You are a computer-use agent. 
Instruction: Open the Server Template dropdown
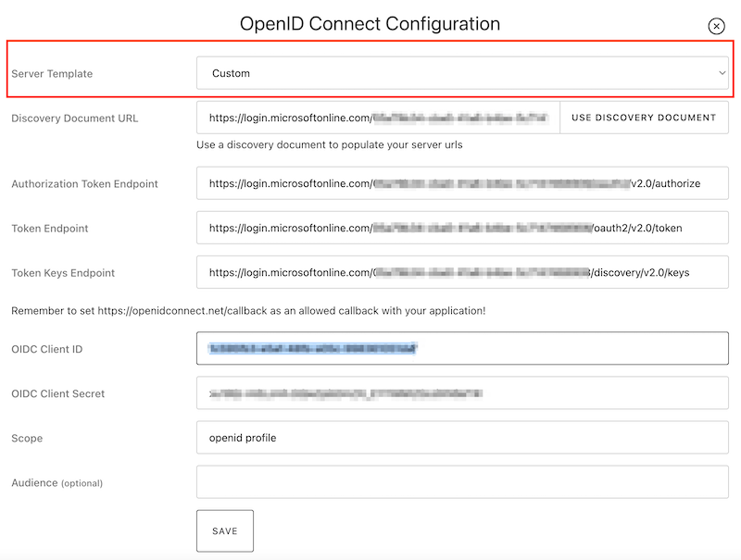(462, 73)
